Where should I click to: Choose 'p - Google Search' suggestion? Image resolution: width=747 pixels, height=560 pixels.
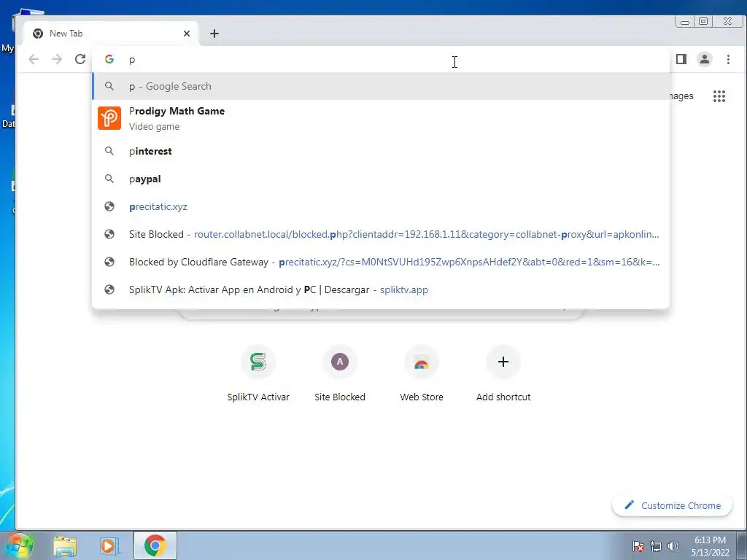coord(381,86)
